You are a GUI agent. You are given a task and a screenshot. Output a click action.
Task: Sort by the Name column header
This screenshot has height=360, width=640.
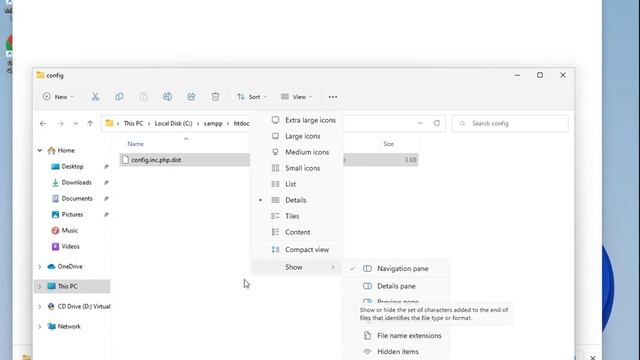[136, 144]
